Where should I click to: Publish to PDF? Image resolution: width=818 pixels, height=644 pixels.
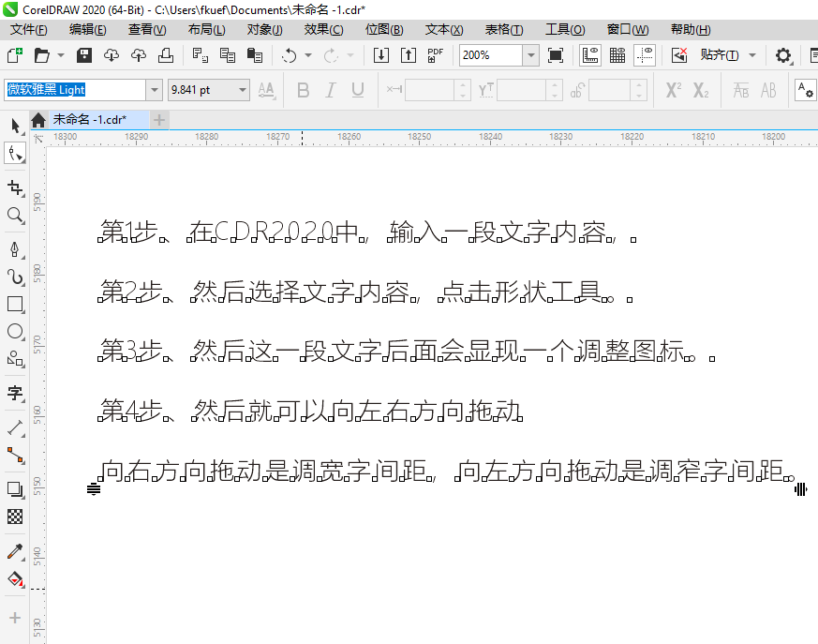click(x=435, y=54)
